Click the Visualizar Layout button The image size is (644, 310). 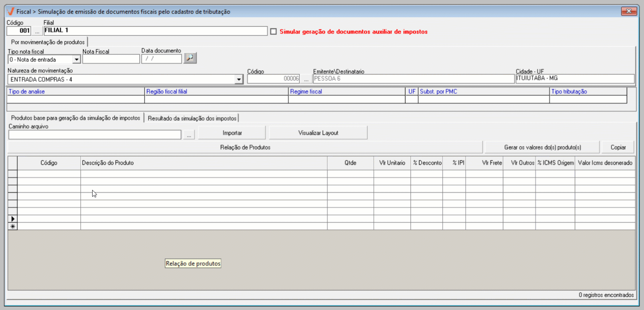point(318,133)
